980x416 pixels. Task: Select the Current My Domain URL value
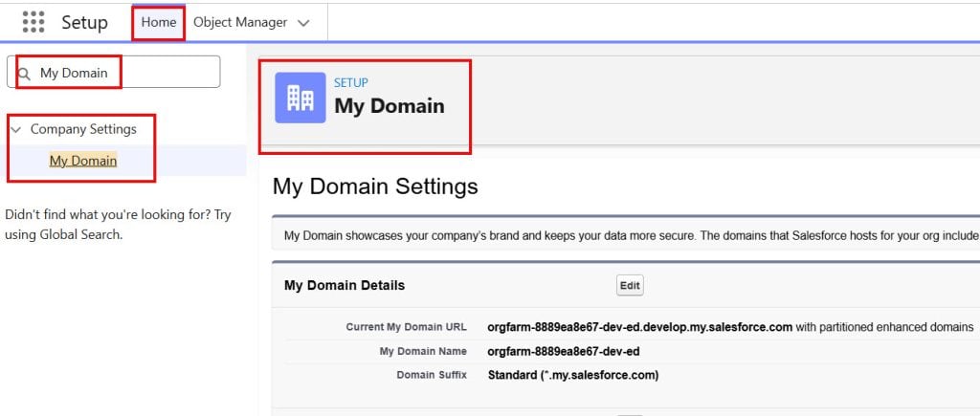tap(730, 327)
